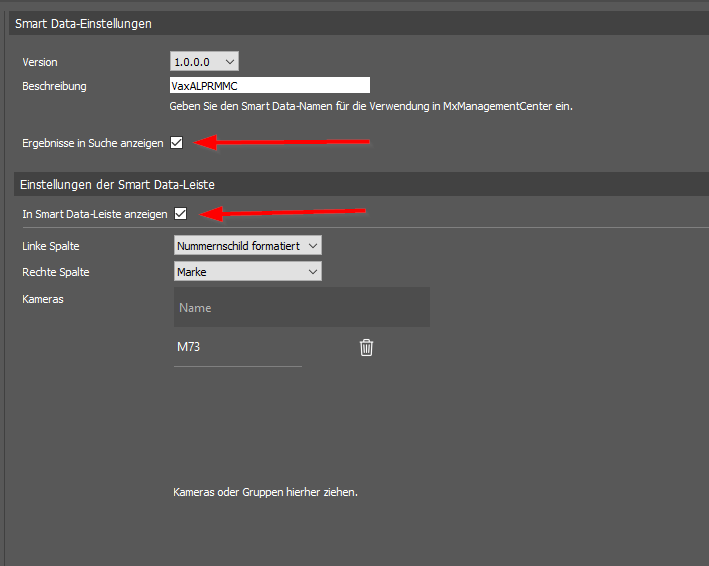Click the 'Version' label
The image size is (709, 566).
(x=40, y=62)
